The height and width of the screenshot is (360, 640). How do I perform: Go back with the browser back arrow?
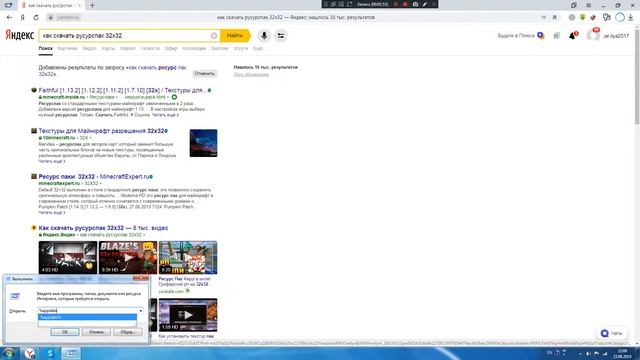tap(9, 18)
